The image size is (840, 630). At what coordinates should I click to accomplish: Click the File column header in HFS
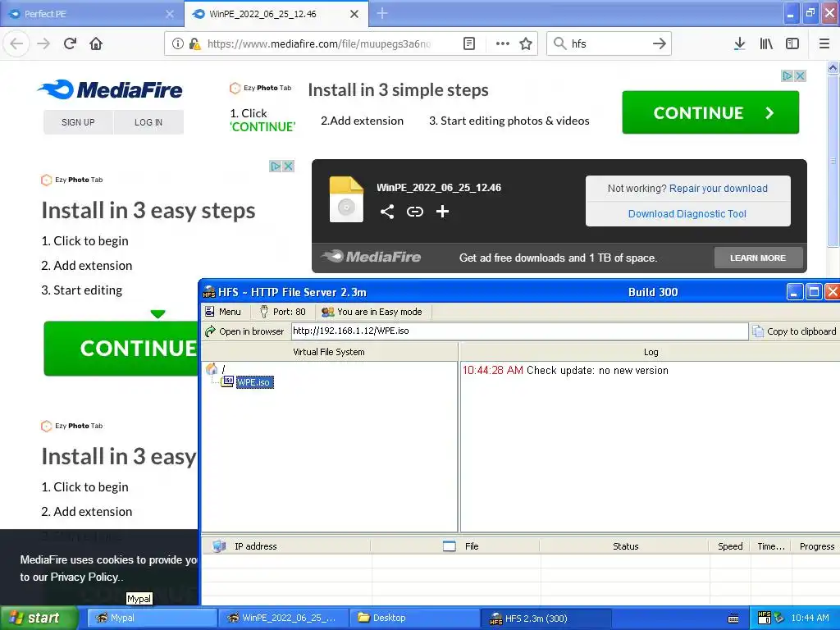pyautogui.click(x=455, y=546)
